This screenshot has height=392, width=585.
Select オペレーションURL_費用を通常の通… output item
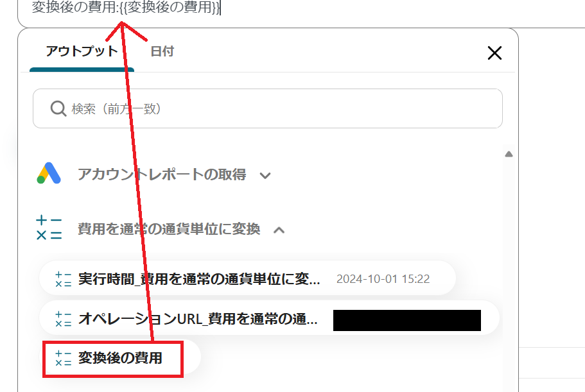pos(269,319)
